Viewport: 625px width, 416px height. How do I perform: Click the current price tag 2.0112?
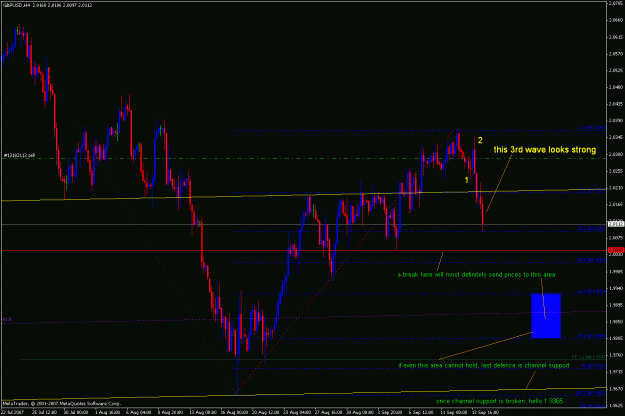coord(616,224)
